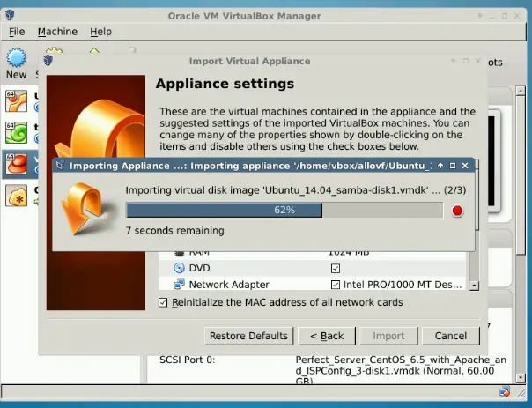The width and height of the screenshot is (532, 408).
Task: Click the appliance settings list scroll-down arrow
Action: click(474, 286)
